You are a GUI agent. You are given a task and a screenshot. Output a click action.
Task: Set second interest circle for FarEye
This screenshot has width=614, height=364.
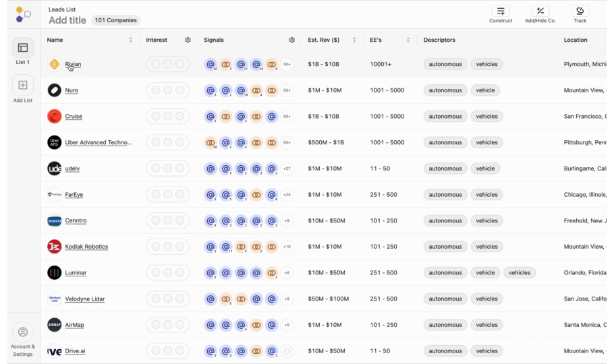[167, 195]
